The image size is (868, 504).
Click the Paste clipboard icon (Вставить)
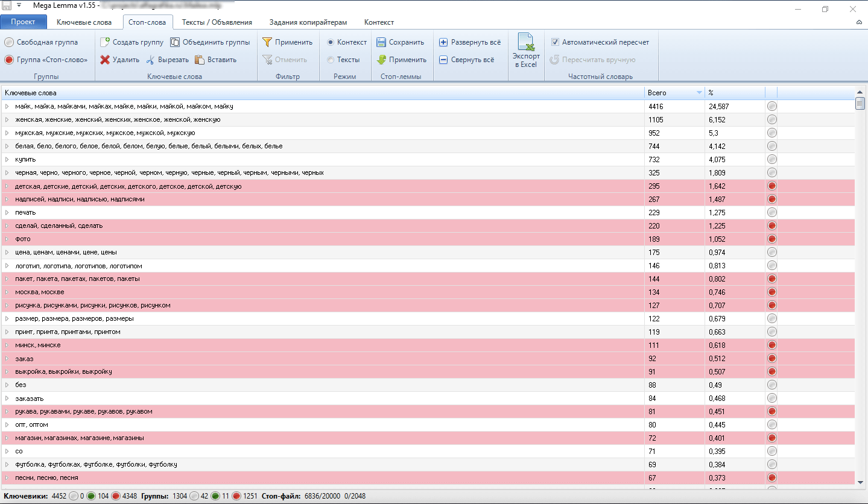(x=200, y=60)
